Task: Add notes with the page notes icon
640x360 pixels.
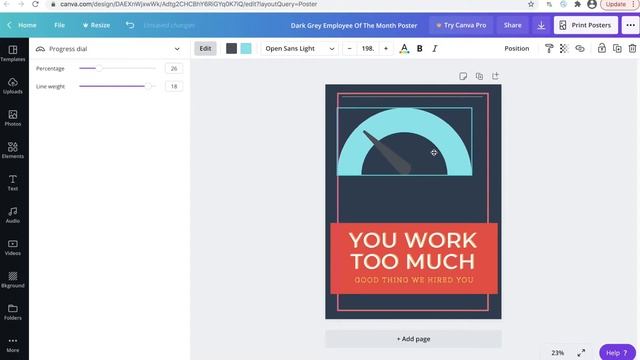Action: (x=463, y=76)
